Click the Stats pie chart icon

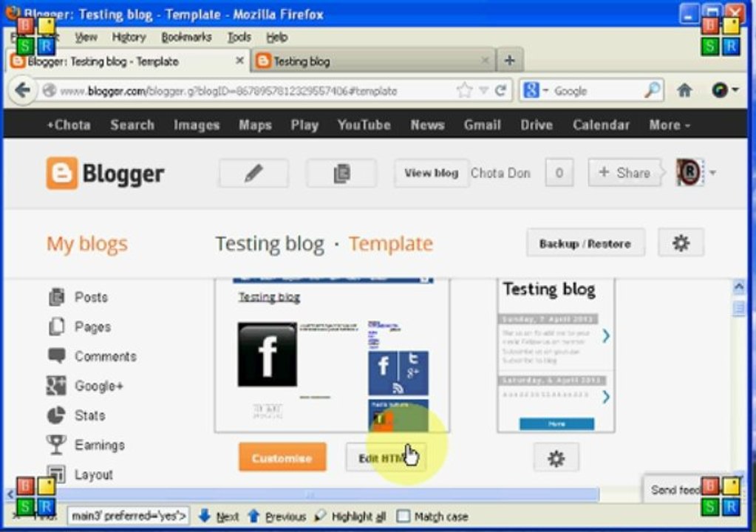pyautogui.click(x=56, y=415)
